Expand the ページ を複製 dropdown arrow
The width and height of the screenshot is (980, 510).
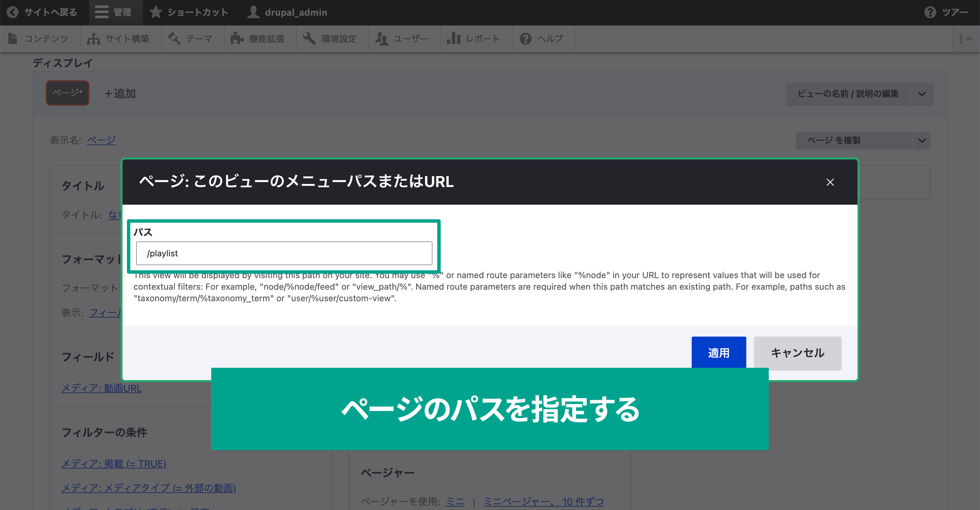[x=922, y=140]
